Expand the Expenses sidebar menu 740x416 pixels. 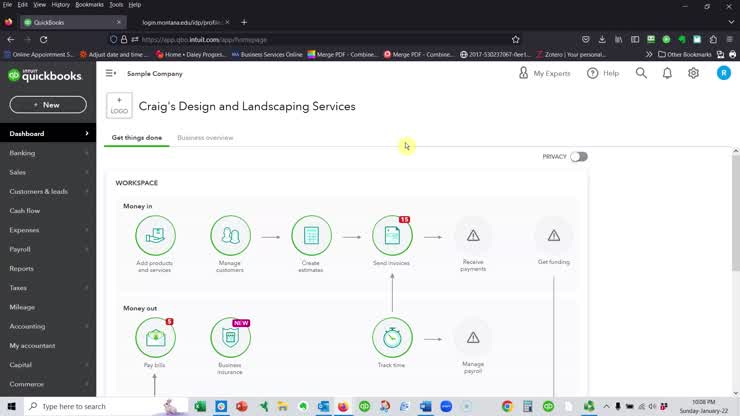pos(48,230)
